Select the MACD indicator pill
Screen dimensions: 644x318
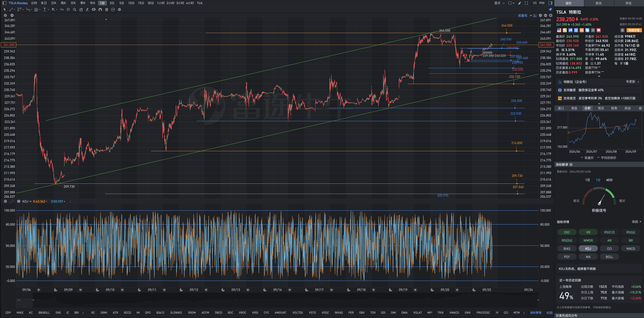click(631, 249)
